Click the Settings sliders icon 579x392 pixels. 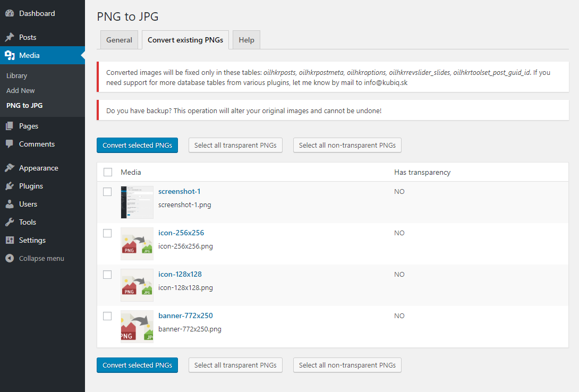pos(10,240)
